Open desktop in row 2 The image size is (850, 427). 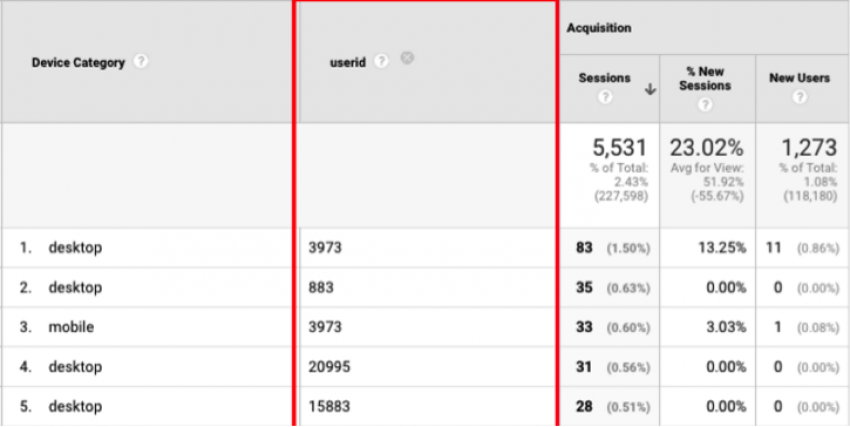75,287
